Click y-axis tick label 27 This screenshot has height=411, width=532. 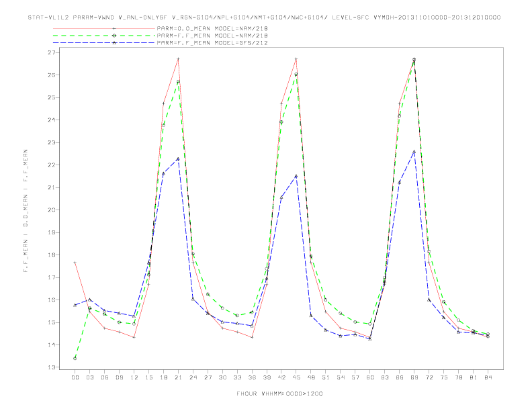(x=52, y=52)
